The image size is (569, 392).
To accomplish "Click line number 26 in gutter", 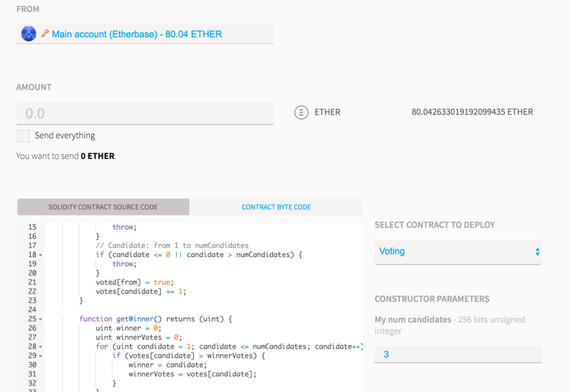I will coord(32,328).
